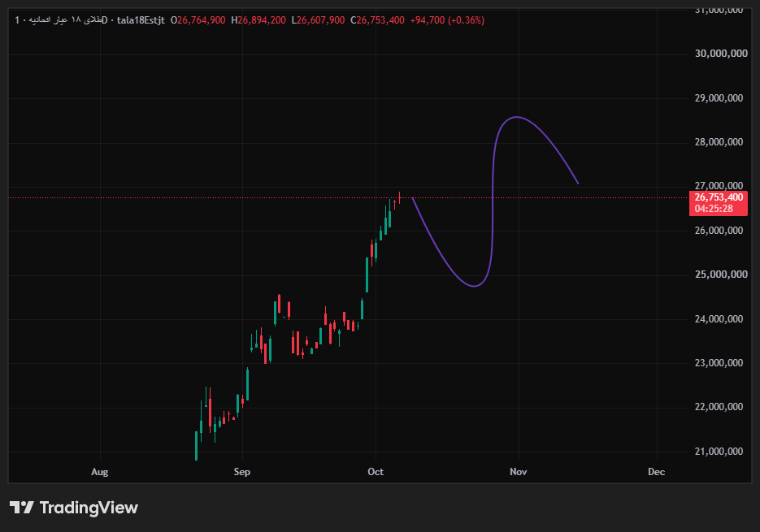The height and width of the screenshot is (532, 760).
Task: Click the countdown timer 04:25:28
Action: 714,209
